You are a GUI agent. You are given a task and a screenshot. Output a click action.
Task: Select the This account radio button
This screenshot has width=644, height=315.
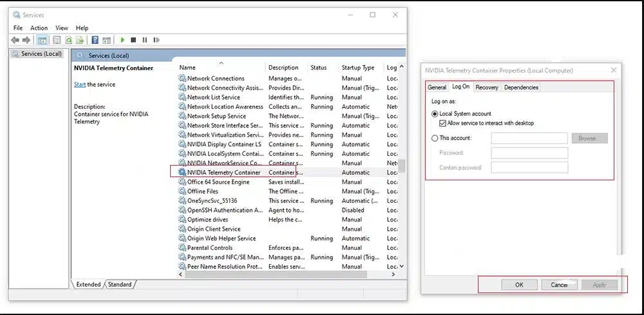tap(435, 138)
